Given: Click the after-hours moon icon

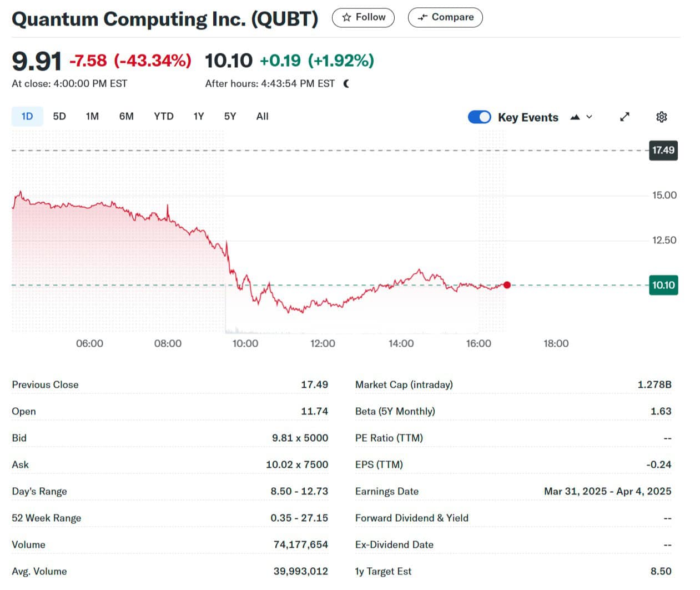Looking at the screenshot, I should (347, 83).
